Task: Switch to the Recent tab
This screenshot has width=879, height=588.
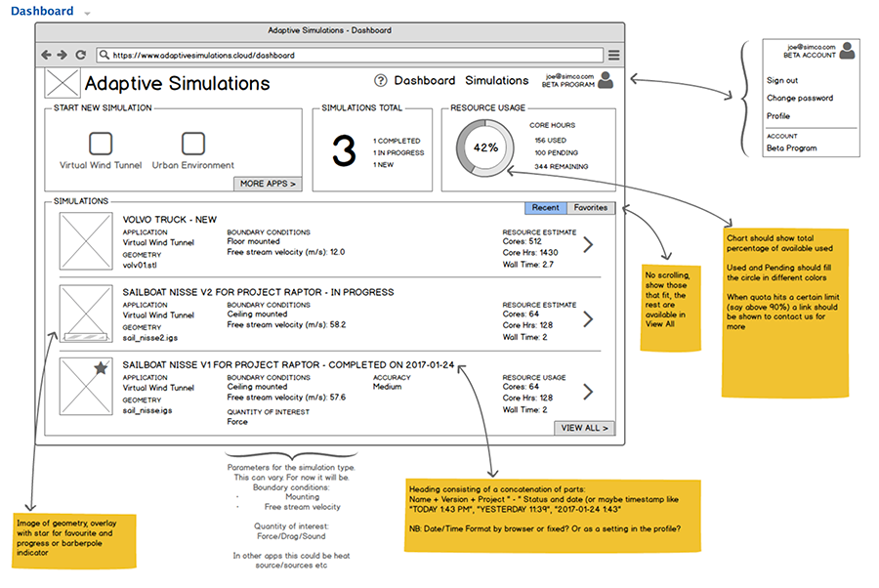Action: tap(545, 208)
